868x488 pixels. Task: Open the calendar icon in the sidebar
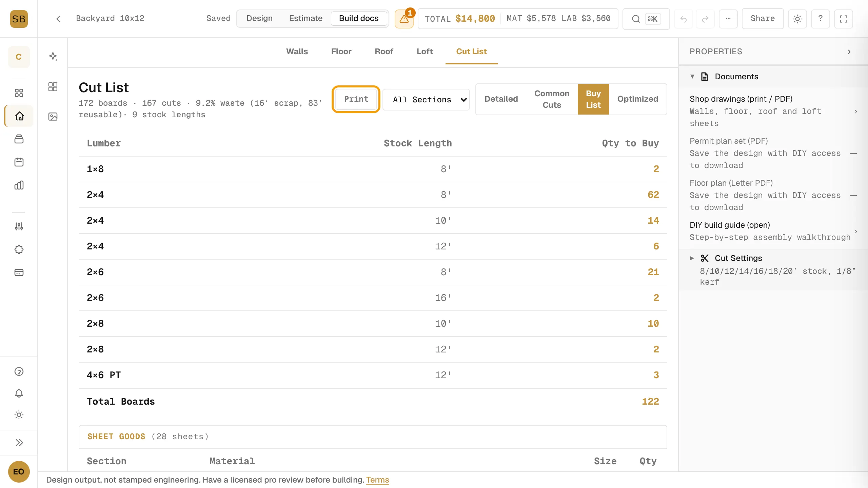[19, 162]
